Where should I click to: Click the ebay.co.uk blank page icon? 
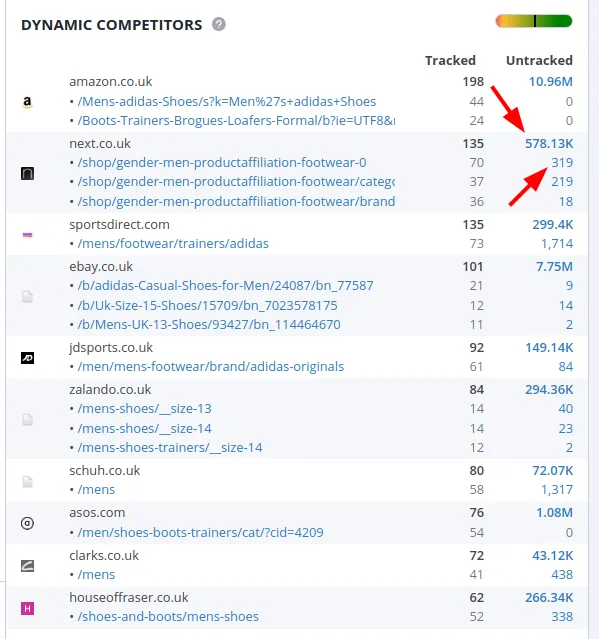[x=27, y=296]
